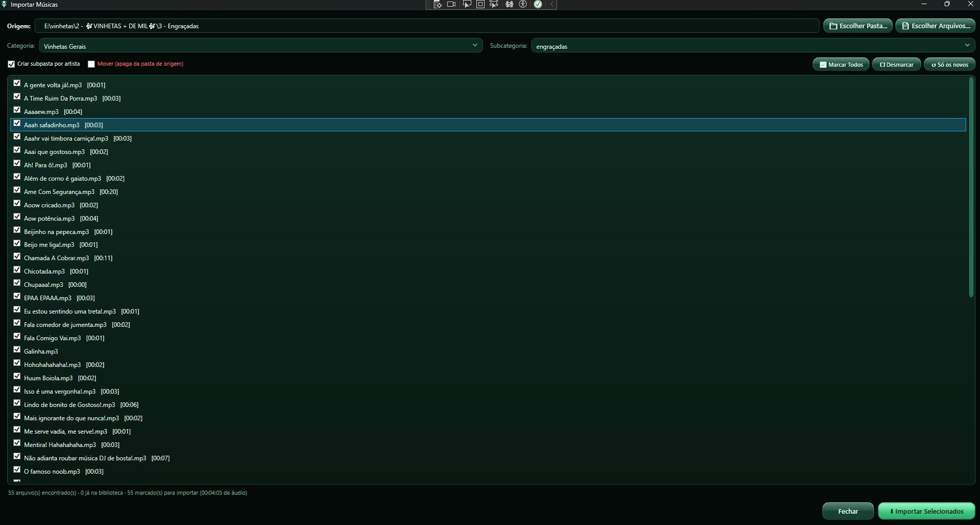
Task: Select 'Lindo de bonito de Gostoso!.mp3' row
Action: (488, 404)
